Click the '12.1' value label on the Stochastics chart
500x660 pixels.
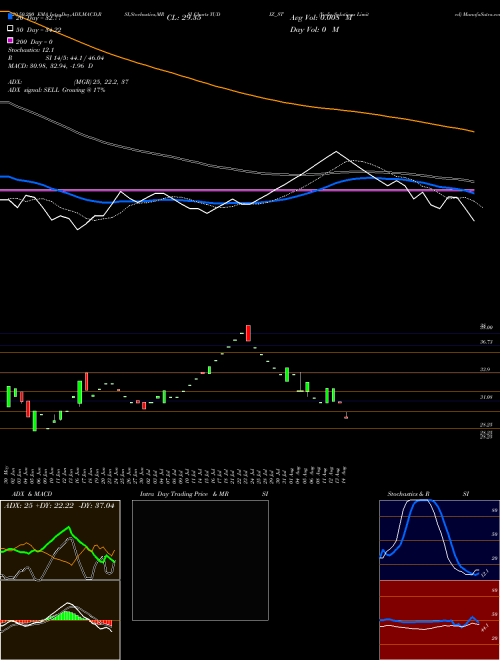tap(484, 573)
